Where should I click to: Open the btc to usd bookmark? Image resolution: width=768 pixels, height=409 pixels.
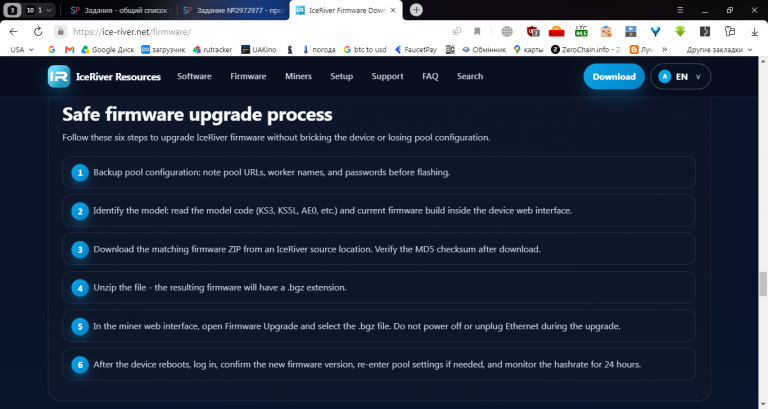pos(365,49)
